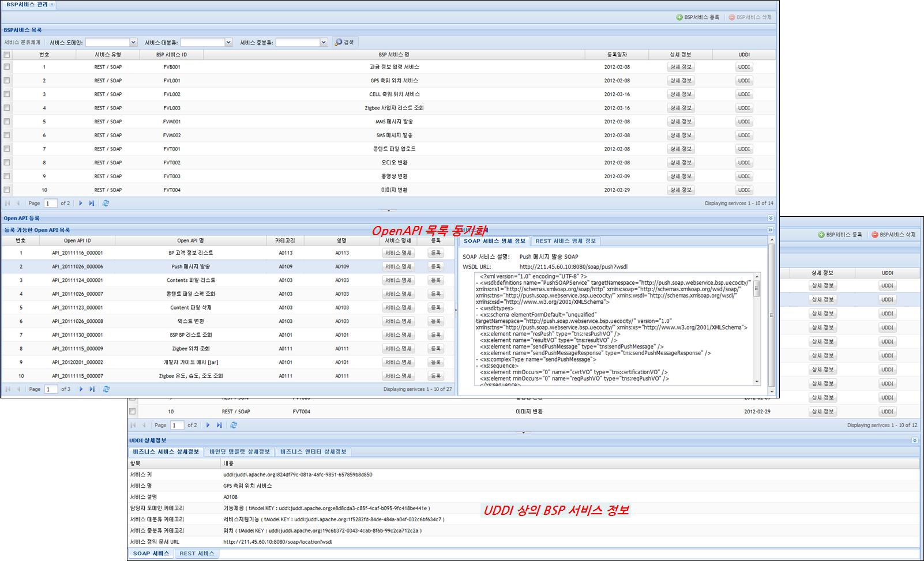Click page number field in back window pager
The width and height of the screenshot is (924, 561).
[x=177, y=425]
